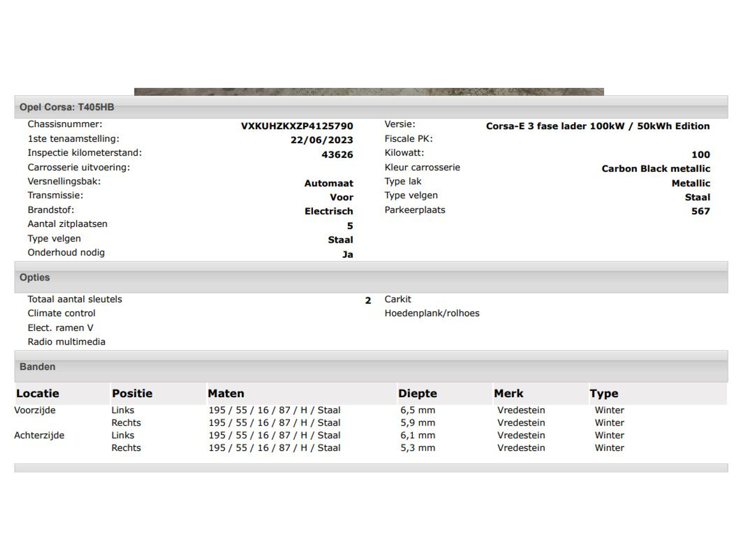Click the Parkeerplaats value 567
Viewport: 747px width, 560px height.
[700, 211]
